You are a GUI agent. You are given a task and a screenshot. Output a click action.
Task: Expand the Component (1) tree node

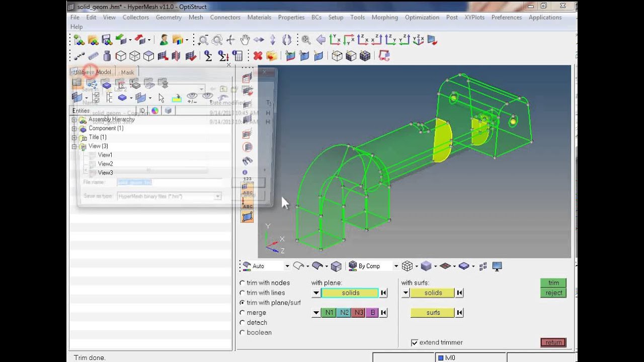[x=74, y=129]
